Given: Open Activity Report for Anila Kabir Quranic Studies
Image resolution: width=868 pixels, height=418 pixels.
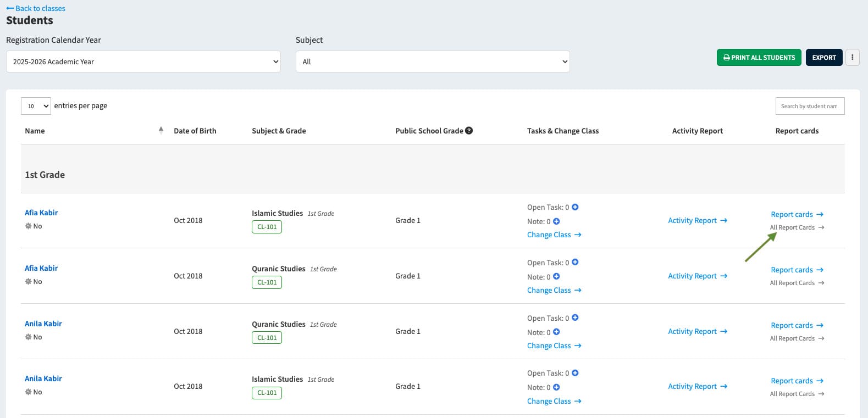Looking at the screenshot, I should click(698, 331).
